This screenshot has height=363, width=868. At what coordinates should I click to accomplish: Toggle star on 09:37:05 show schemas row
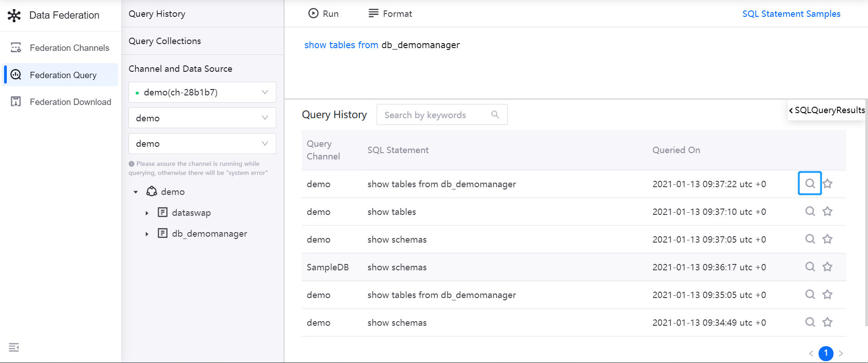828,239
